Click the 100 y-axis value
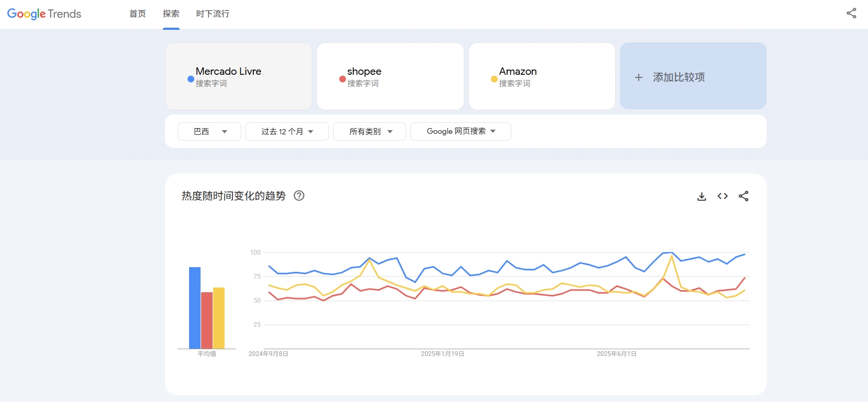 point(255,252)
